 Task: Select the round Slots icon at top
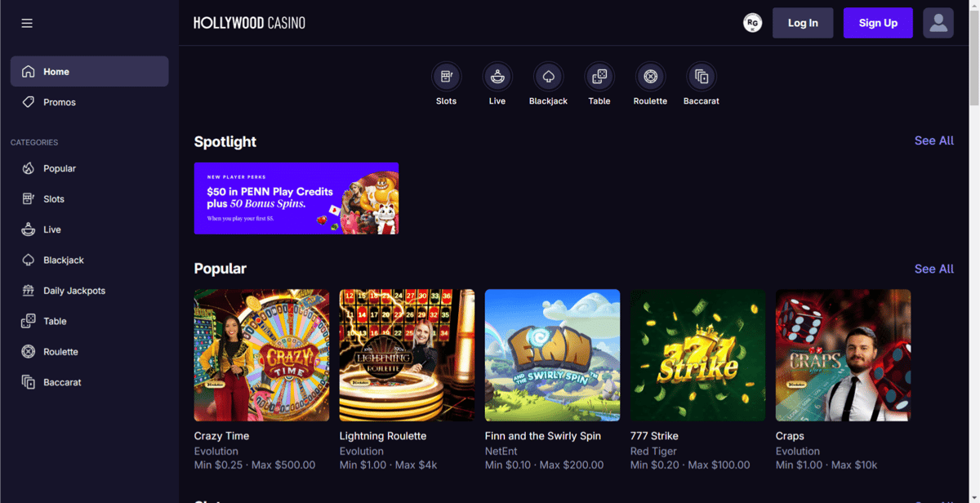[x=446, y=77]
